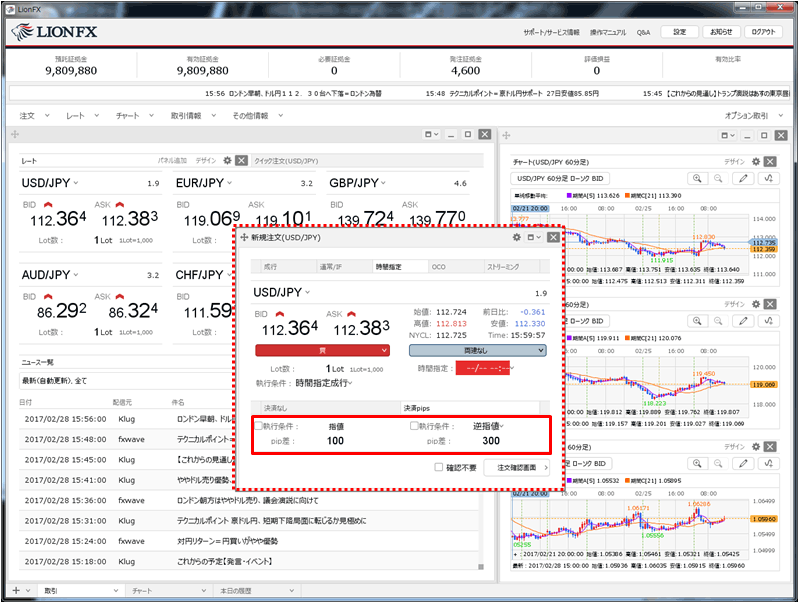Click パネル追加 in レート panel
This screenshot has width=799, height=603.
(172, 161)
